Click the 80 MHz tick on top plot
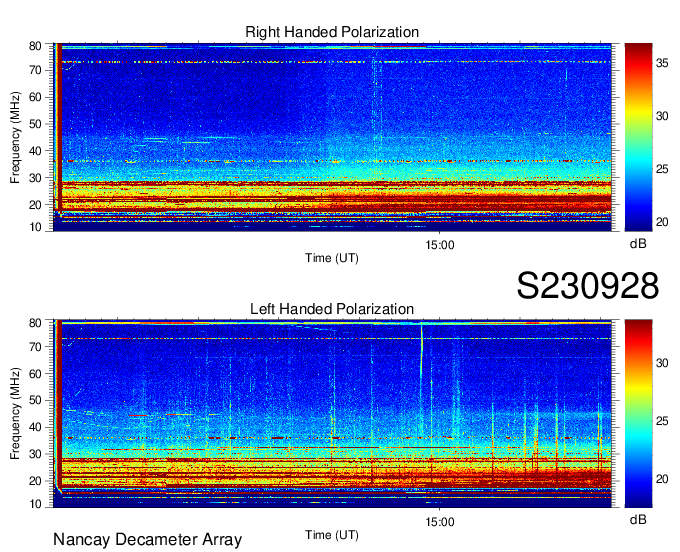680x552 pixels. coord(35,46)
